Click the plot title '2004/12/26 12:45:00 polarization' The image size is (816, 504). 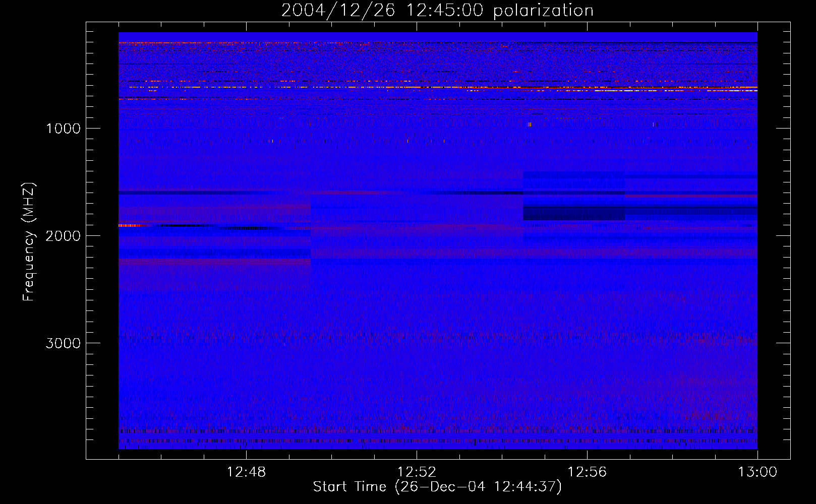(x=437, y=11)
